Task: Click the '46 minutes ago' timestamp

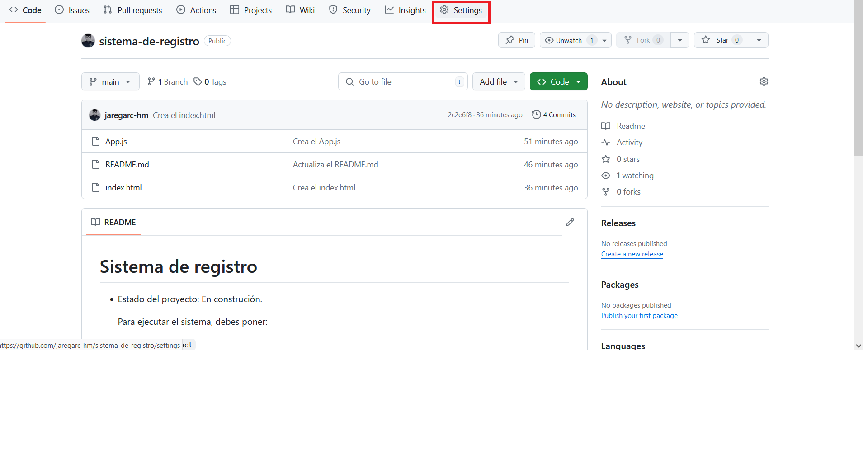Action: [x=551, y=165]
